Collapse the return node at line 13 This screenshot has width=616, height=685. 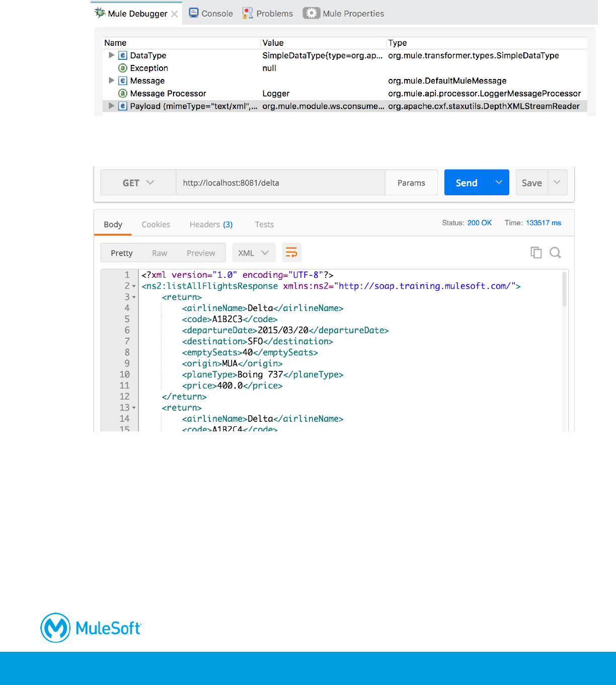coord(134,408)
